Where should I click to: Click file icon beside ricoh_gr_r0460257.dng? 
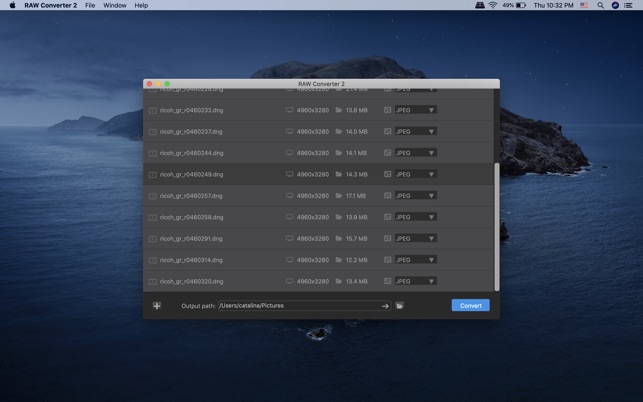click(x=153, y=196)
